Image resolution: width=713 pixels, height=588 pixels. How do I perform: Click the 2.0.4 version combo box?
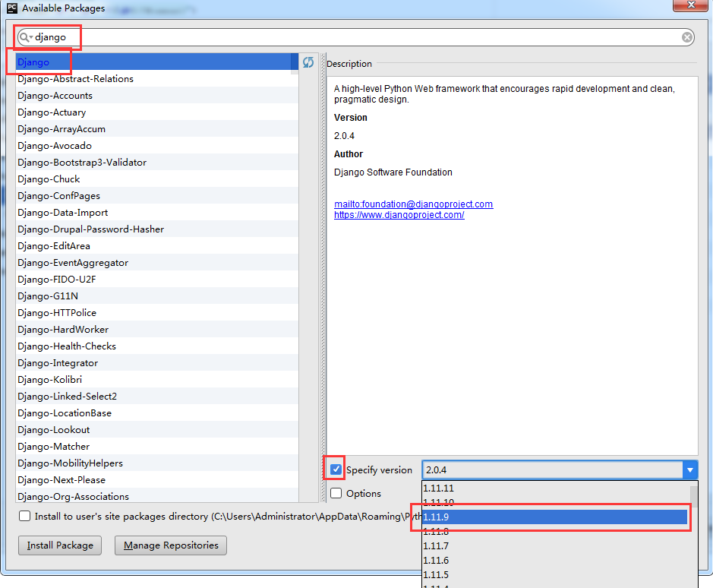(x=560, y=469)
